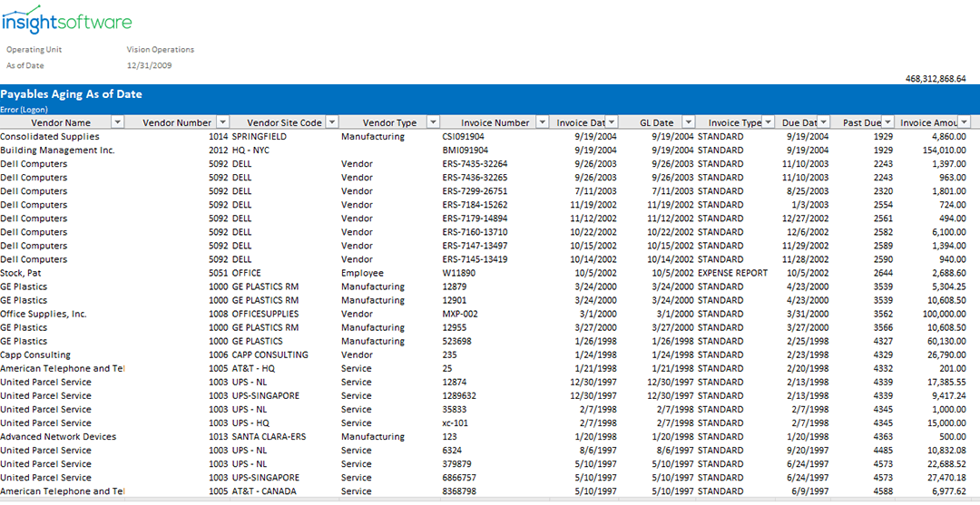This screenshot has width=980, height=505.
Task: Click the Error (Logon) message cell
Action: (24, 110)
